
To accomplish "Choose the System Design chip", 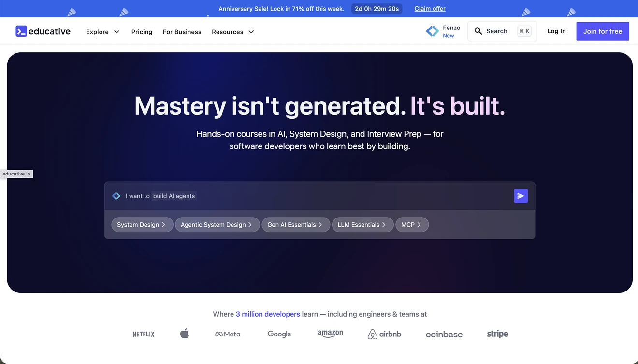I will pyautogui.click(x=142, y=225).
